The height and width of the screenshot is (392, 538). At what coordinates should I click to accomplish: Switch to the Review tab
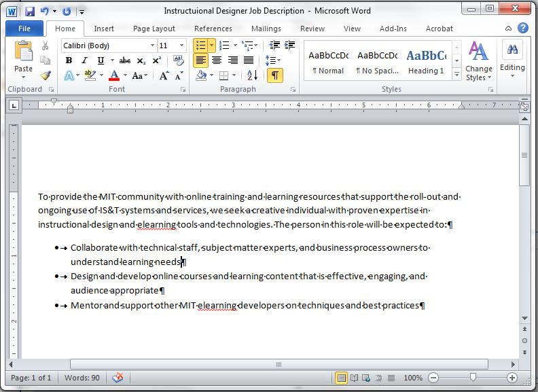pyautogui.click(x=312, y=29)
